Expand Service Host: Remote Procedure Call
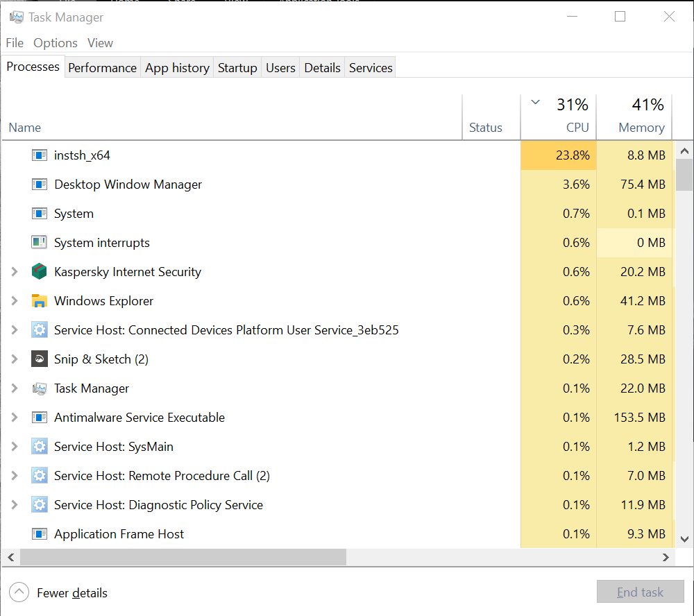Viewport: 694px width, 616px height. pyautogui.click(x=15, y=476)
